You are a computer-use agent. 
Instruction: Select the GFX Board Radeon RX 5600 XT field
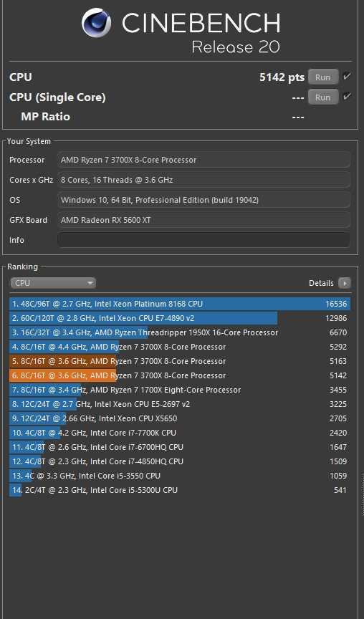(203, 220)
